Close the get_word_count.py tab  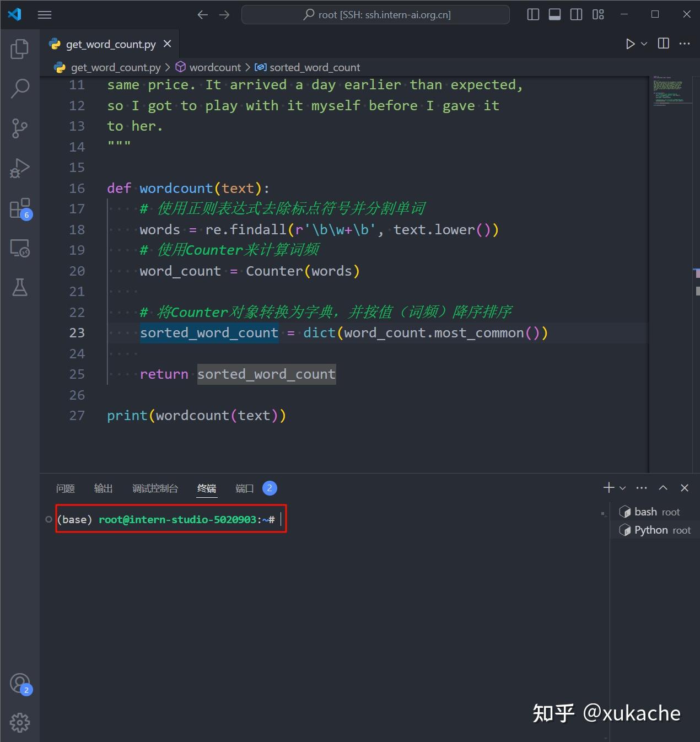click(x=168, y=44)
